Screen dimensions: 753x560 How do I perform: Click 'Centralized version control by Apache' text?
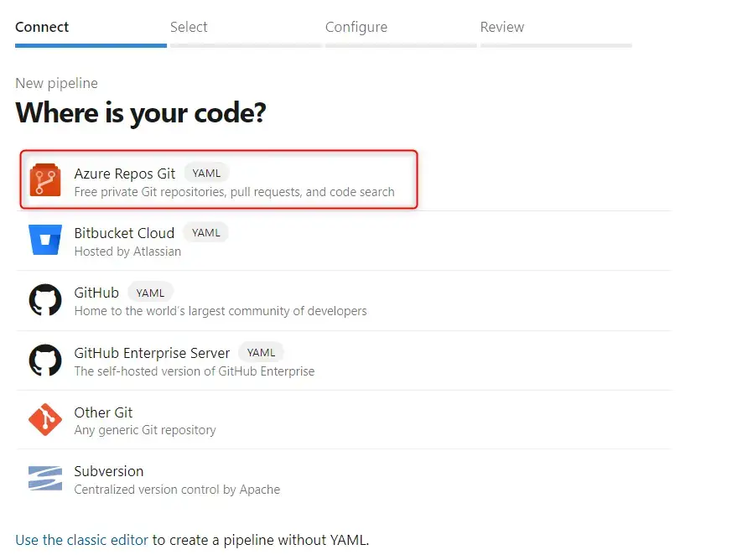[x=177, y=490]
